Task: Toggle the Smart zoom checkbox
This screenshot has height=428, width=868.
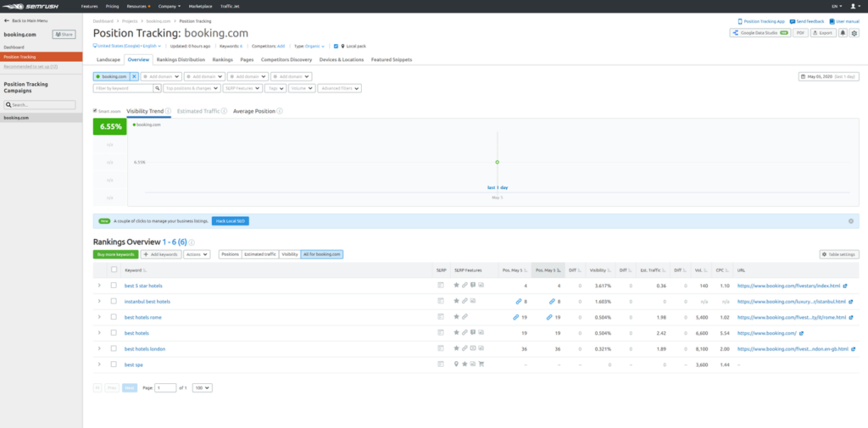Action: coord(95,111)
